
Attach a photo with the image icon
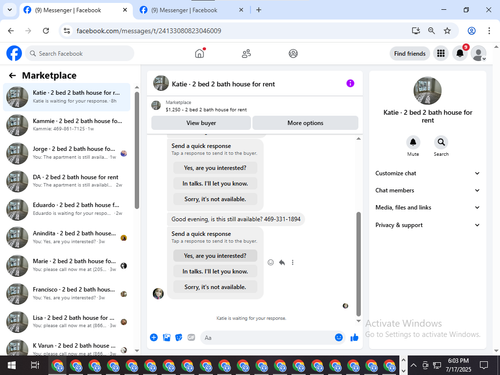click(x=166, y=337)
